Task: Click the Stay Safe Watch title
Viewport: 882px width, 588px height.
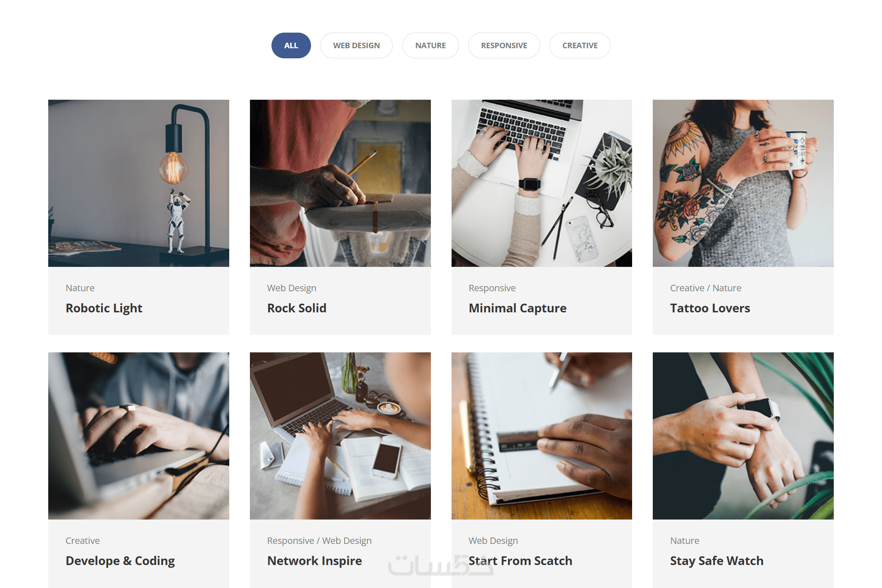Action: pos(717,561)
